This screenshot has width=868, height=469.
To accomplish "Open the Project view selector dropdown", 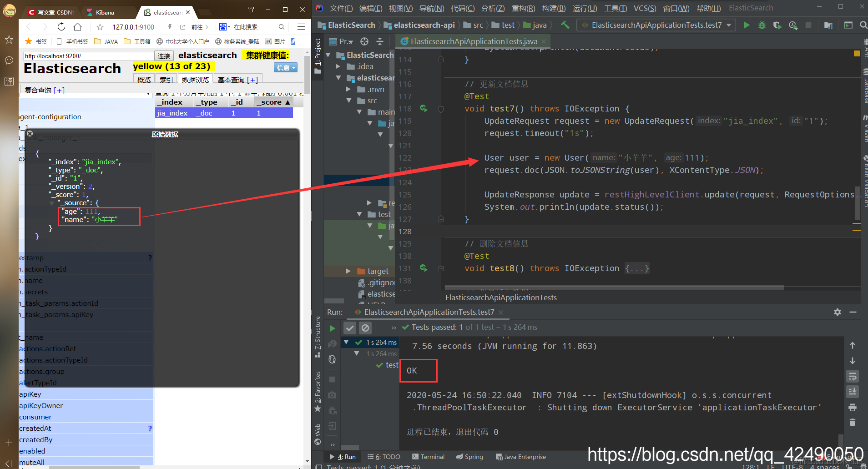I will point(341,41).
